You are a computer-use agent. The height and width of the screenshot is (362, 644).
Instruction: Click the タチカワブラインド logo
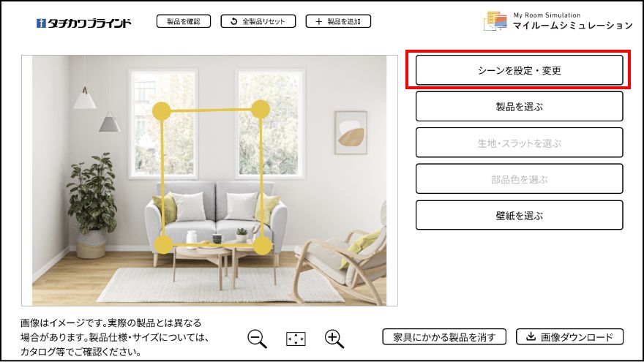[83, 23]
